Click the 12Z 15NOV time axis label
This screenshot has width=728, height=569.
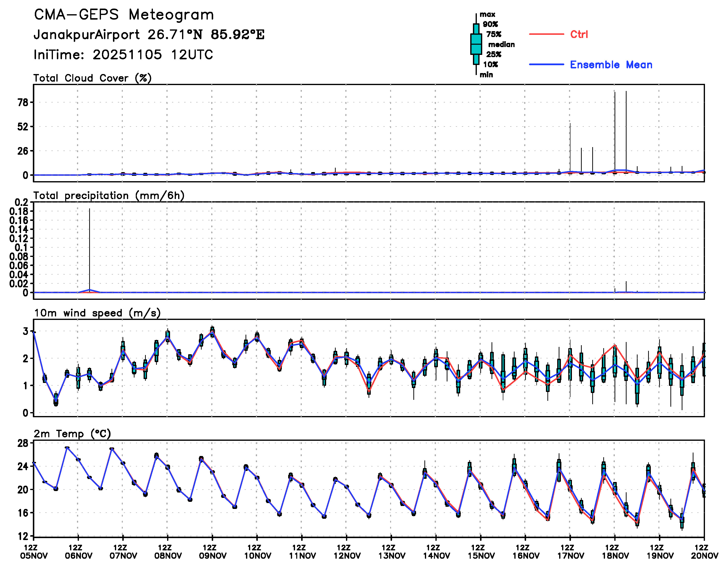tap(481, 552)
